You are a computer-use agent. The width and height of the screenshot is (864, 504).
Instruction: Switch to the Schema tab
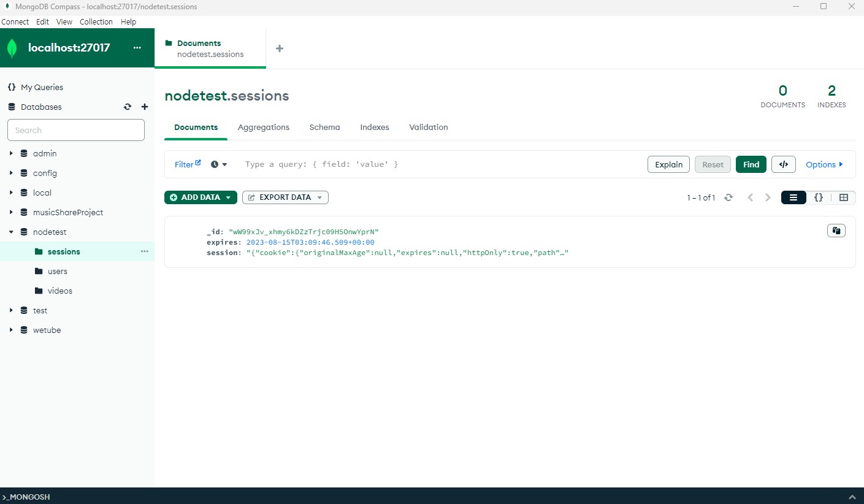point(324,127)
